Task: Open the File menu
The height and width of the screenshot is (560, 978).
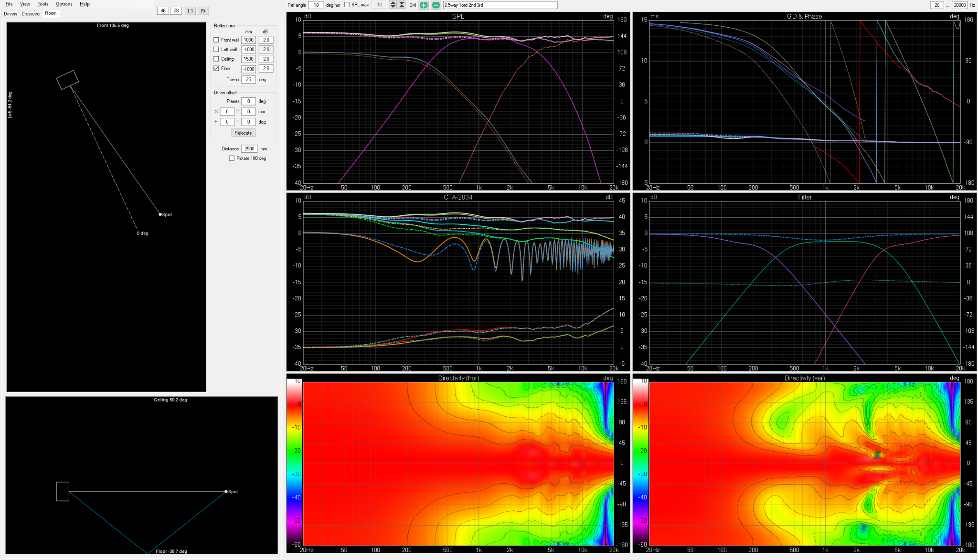Action: click(9, 4)
